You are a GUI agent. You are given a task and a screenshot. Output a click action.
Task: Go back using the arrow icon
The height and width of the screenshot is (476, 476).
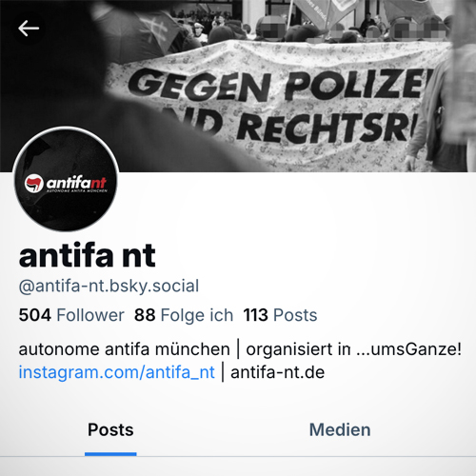pyautogui.click(x=29, y=29)
